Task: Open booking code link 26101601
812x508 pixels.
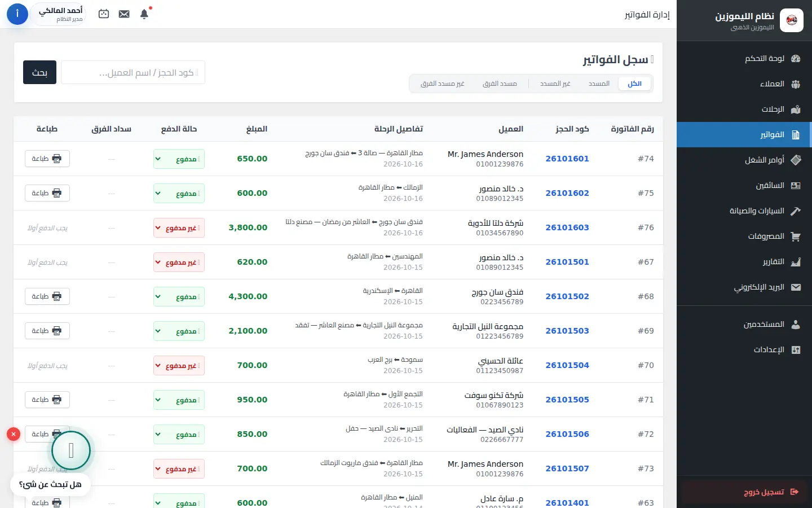Action: 567,159
